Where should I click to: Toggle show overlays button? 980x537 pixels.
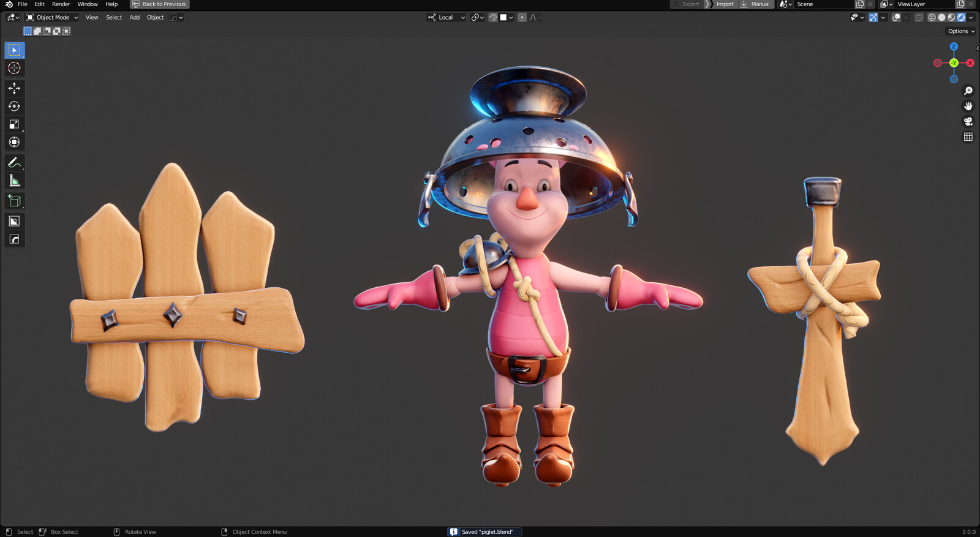point(896,18)
